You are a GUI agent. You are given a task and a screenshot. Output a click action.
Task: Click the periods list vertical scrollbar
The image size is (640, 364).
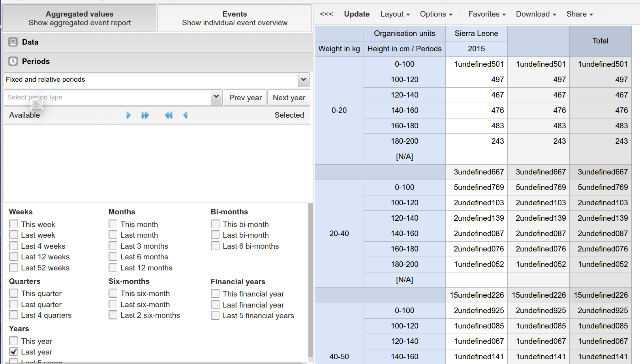coord(310,276)
